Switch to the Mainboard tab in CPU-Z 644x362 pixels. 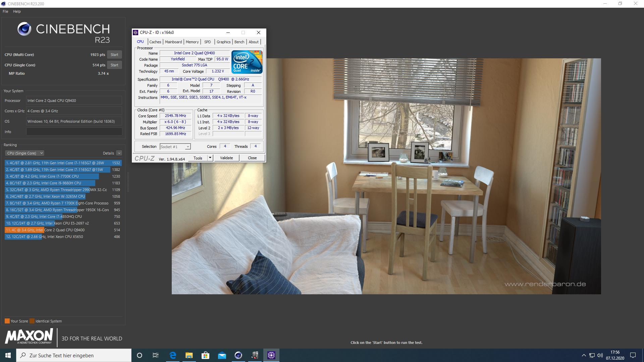click(173, 42)
